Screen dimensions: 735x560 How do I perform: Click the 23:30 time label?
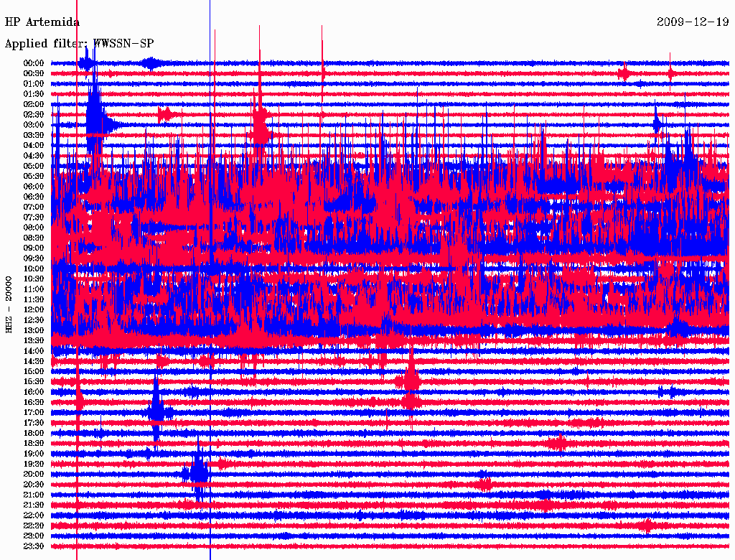point(34,546)
